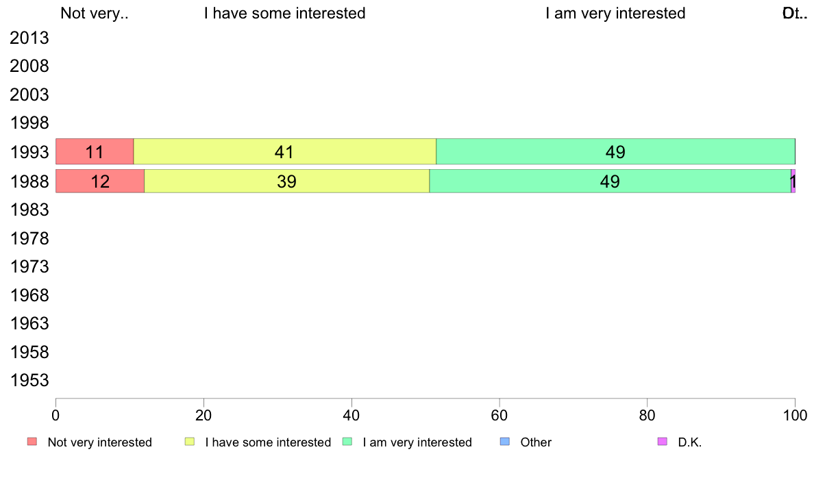Screen dimensions: 814x504
Task: Click the 2013 year label
Action: (x=29, y=38)
